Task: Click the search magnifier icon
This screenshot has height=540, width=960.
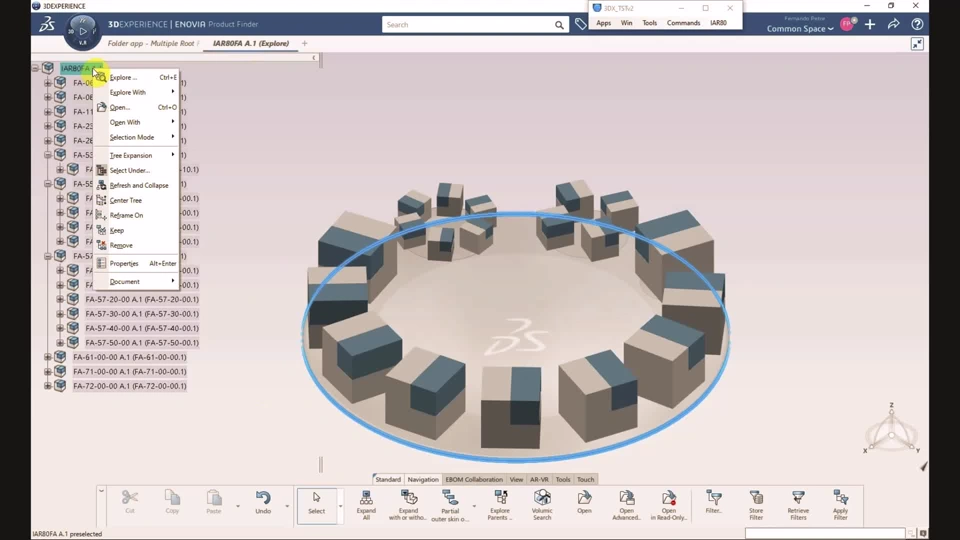Action: [x=559, y=25]
